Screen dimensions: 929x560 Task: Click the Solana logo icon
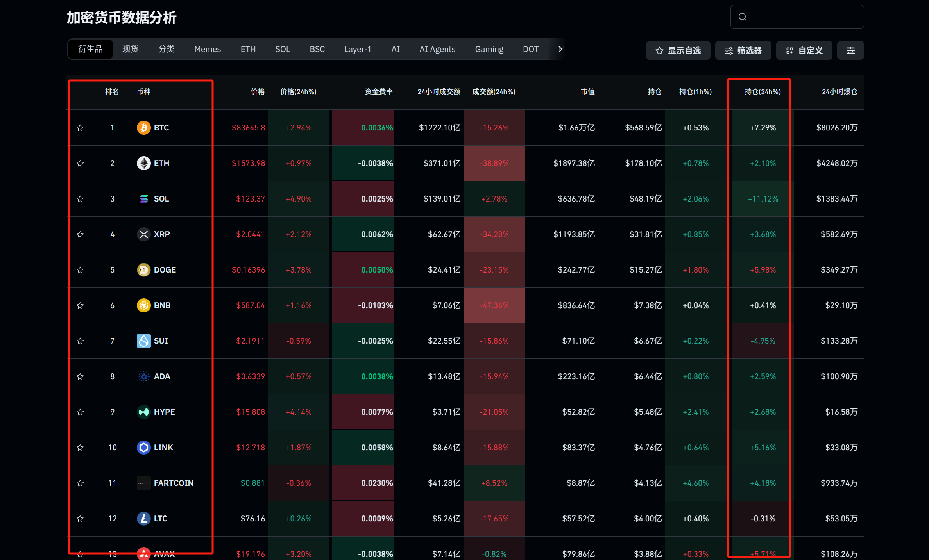coord(143,199)
